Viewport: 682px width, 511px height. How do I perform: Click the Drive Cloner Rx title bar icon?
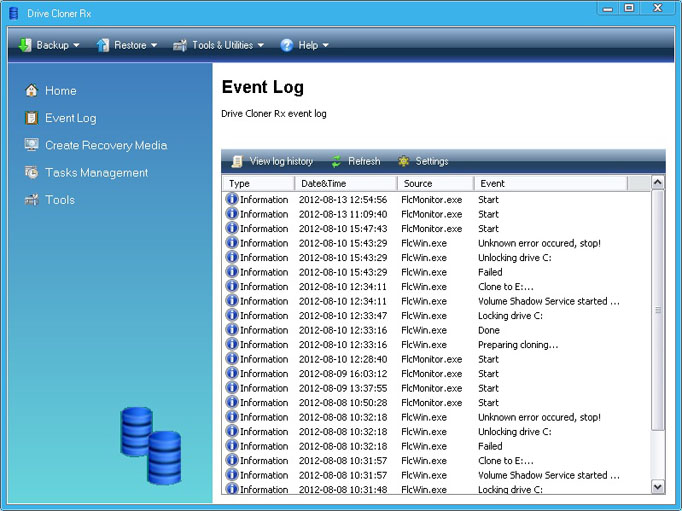(14, 13)
